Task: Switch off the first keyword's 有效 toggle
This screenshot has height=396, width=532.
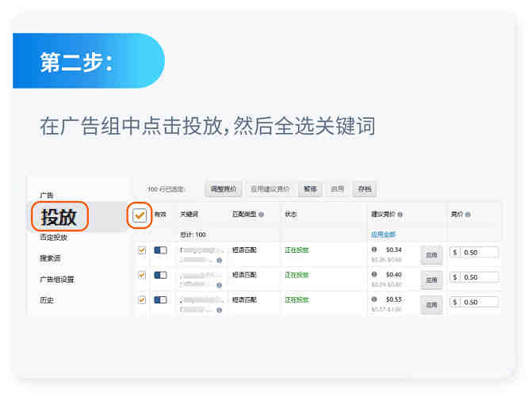Action: pos(161,250)
